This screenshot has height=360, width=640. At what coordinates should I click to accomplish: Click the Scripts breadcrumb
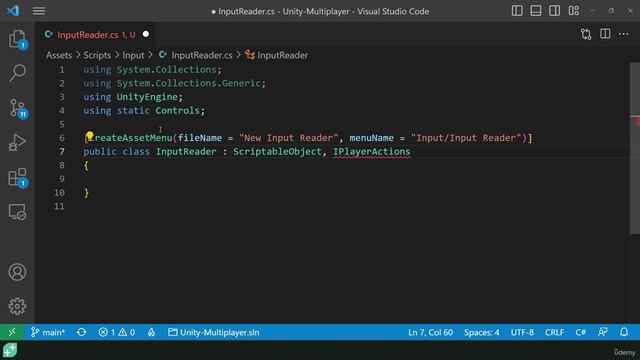coord(97,55)
